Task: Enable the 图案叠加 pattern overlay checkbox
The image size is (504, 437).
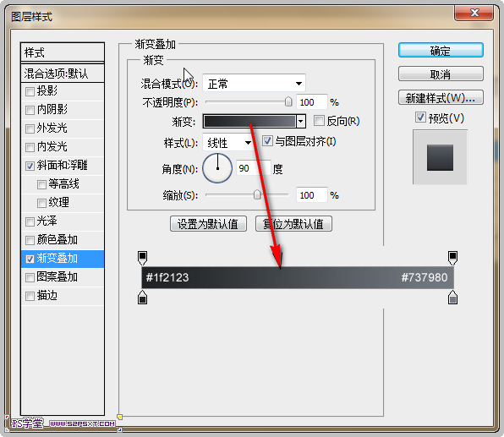Action: [x=30, y=277]
